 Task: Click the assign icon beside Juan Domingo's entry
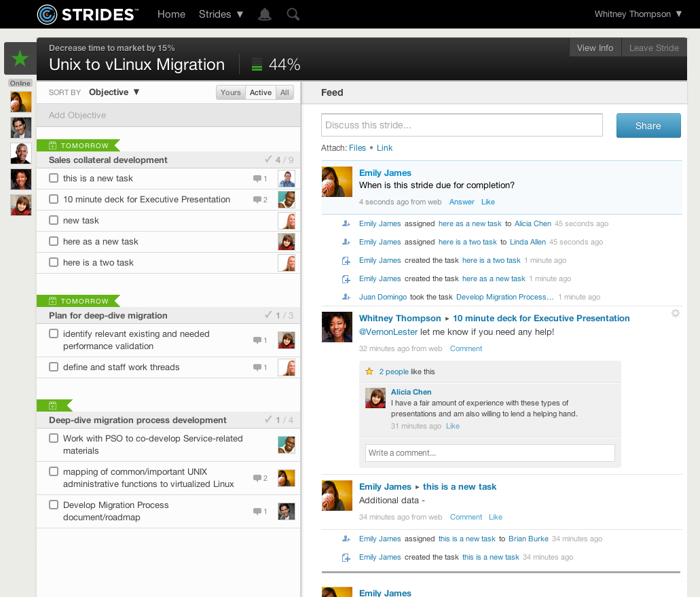point(346,297)
